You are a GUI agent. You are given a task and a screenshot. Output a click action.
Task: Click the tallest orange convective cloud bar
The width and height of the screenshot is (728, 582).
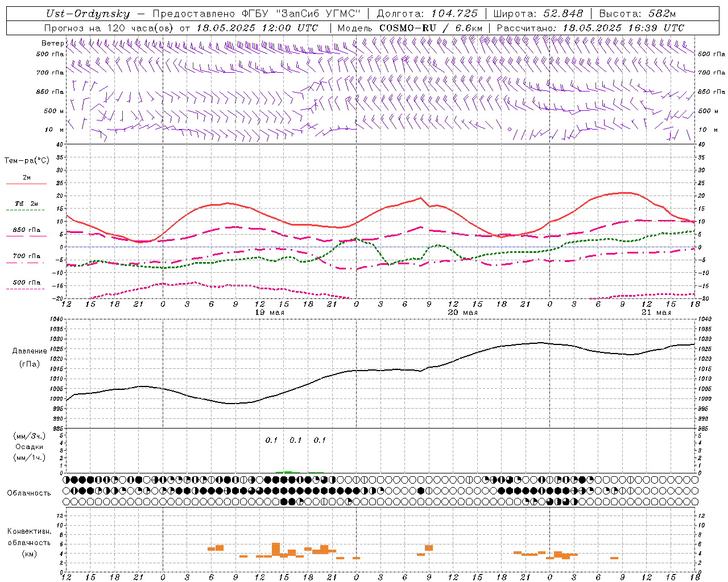click(x=276, y=549)
